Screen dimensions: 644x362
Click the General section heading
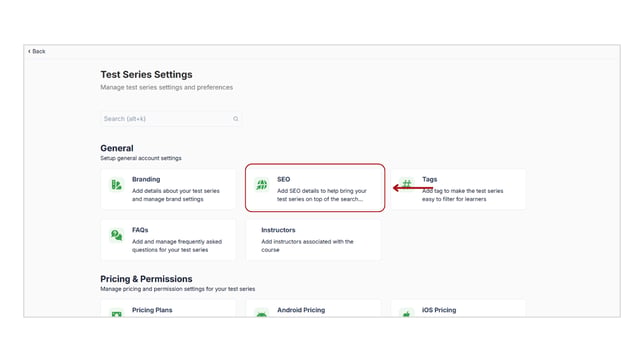pyautogui.click(x=117, y=148)
